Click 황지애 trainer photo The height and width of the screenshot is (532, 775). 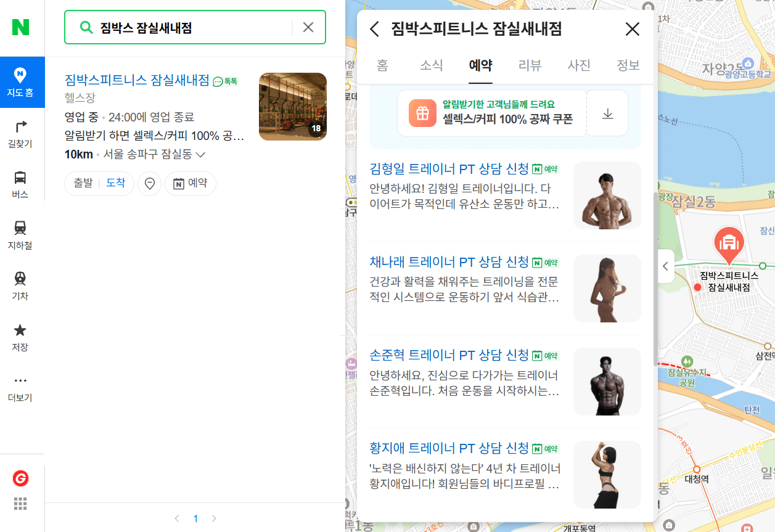click(607, 475)
